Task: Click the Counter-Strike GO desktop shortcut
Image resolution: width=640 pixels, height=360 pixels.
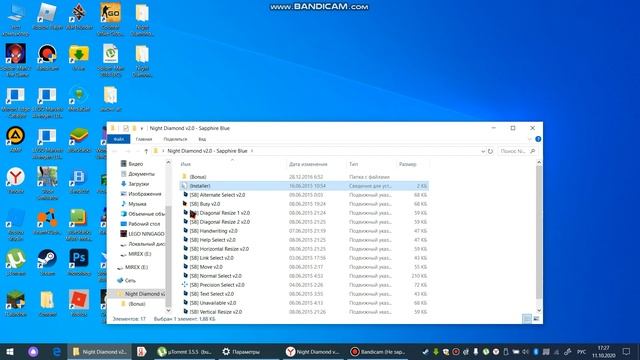Action: [110, 19]
